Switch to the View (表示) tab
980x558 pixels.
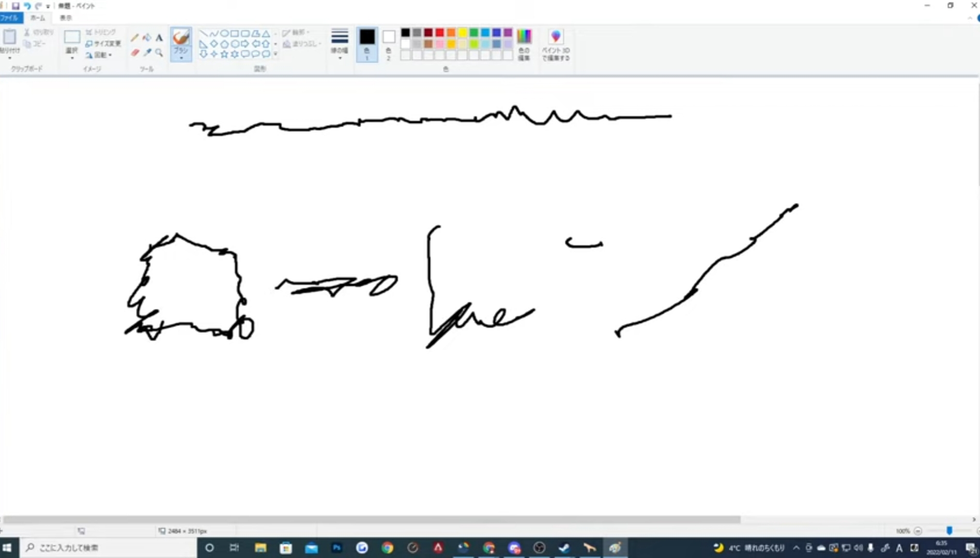[66, 18]
